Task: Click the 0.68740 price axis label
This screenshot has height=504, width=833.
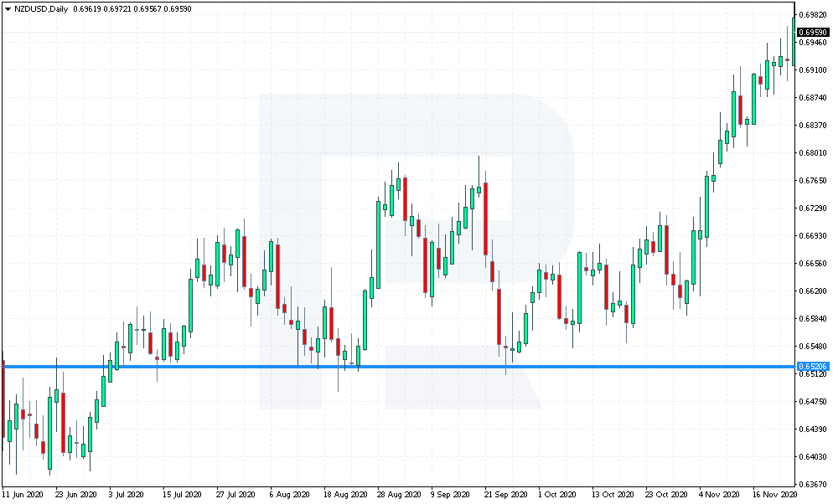Action: [x=814, y=98]
